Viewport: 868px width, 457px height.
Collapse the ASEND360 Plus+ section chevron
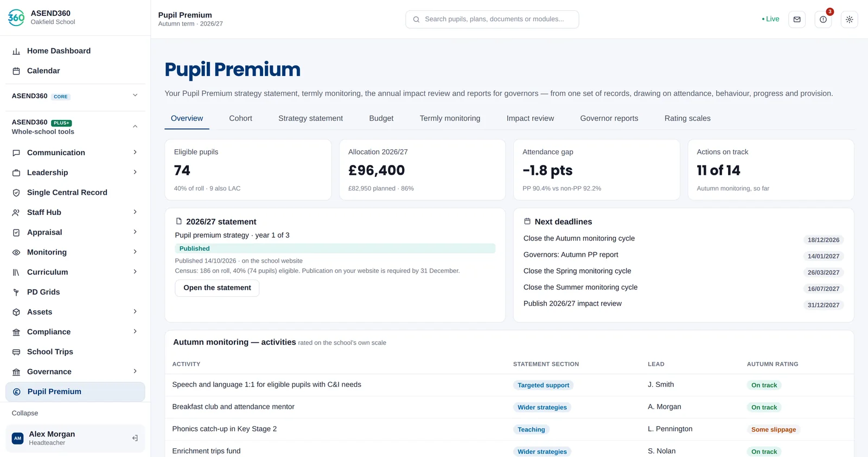click(135, 126)
